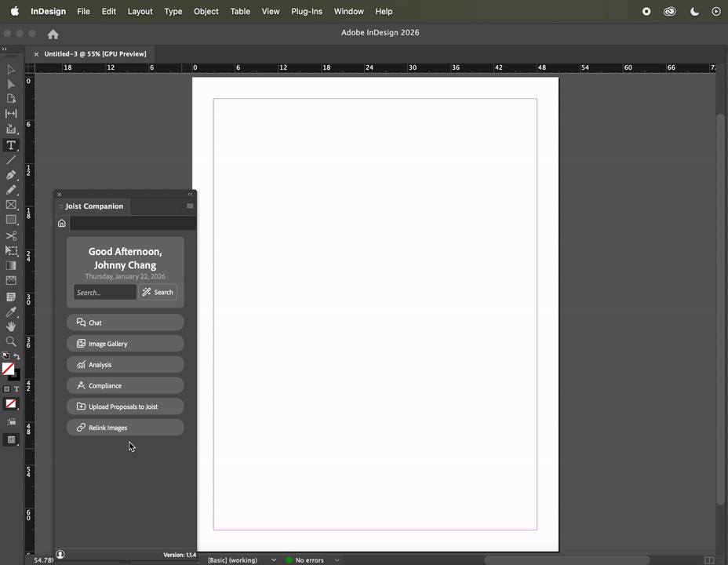The image size is (728, 565).
Task: Open the Chat button
Action: [126, 323]
